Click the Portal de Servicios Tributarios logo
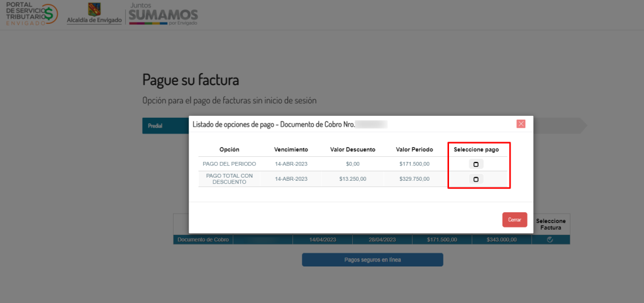 coord(31,13)
